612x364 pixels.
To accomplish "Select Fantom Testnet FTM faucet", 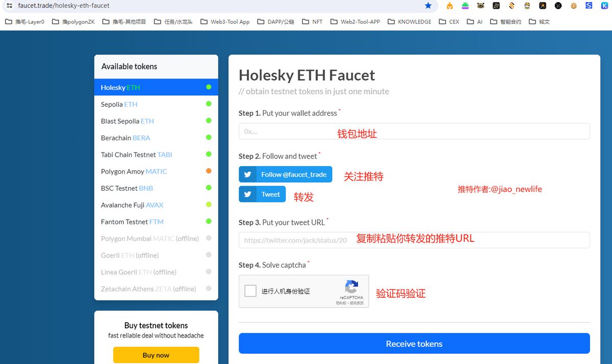I will coord(156,222).
